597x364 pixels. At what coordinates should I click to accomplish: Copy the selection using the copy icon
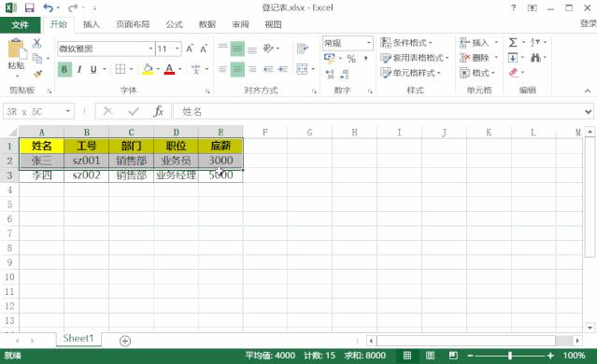(37, 58)
